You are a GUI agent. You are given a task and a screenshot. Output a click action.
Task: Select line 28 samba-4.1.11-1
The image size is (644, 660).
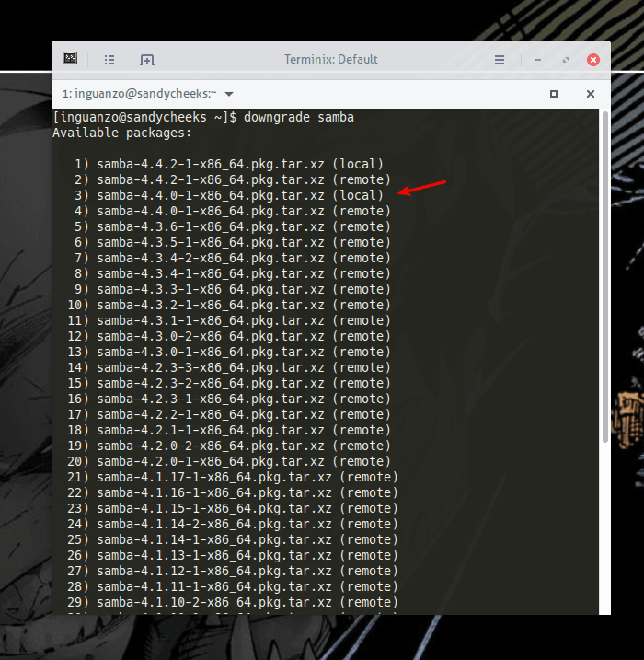[x=233, y=586]
